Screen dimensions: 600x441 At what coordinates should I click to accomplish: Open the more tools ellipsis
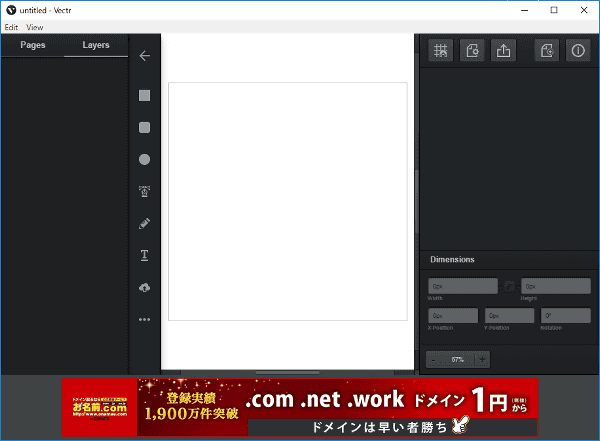click(144, 319)
